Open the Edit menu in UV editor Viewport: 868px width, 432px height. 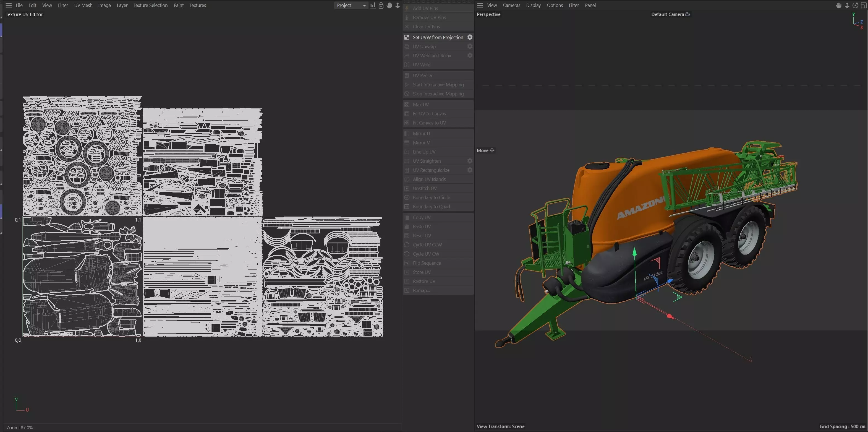coord(32,6)
